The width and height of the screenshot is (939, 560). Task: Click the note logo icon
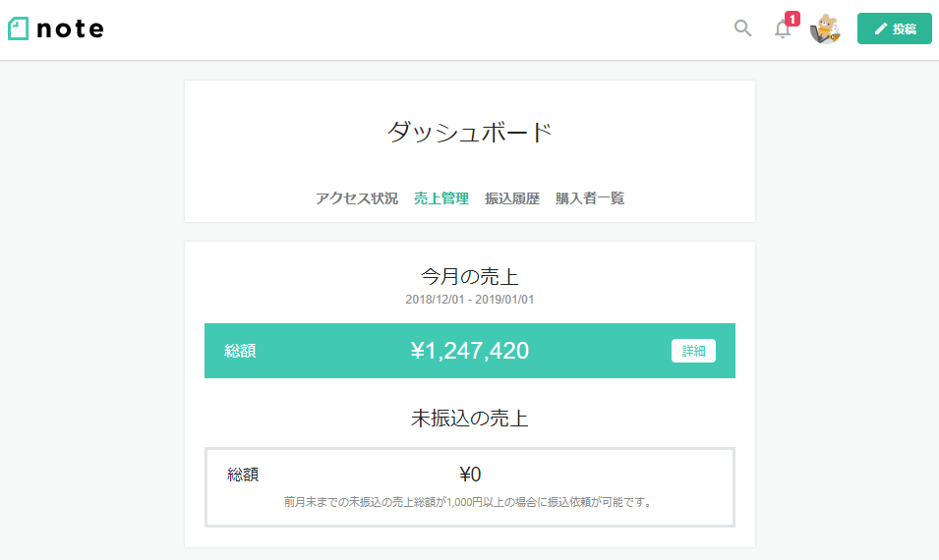pyautogui.click(x=18, y=29)
